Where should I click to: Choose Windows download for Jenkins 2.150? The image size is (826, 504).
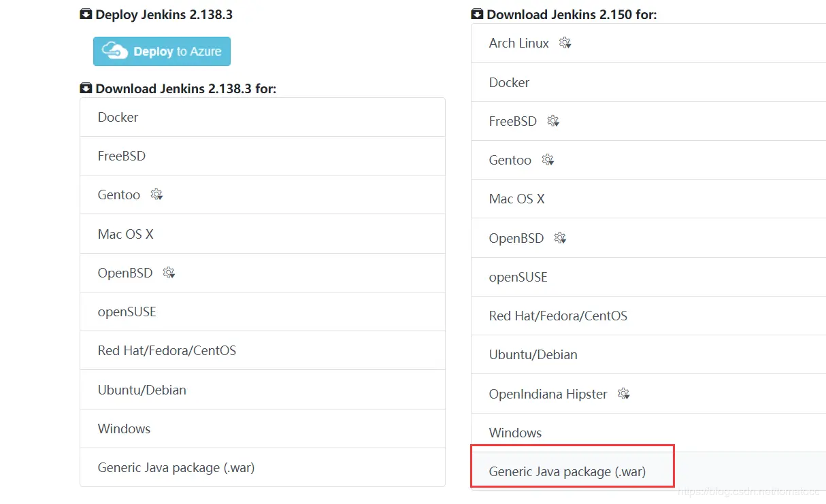[x=515, y=433]
